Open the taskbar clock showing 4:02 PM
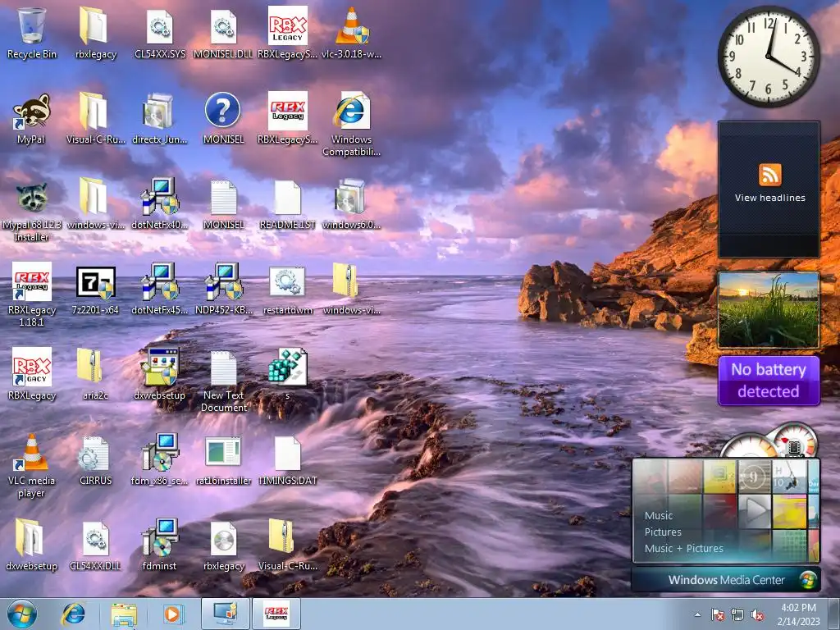 point(798,614)
